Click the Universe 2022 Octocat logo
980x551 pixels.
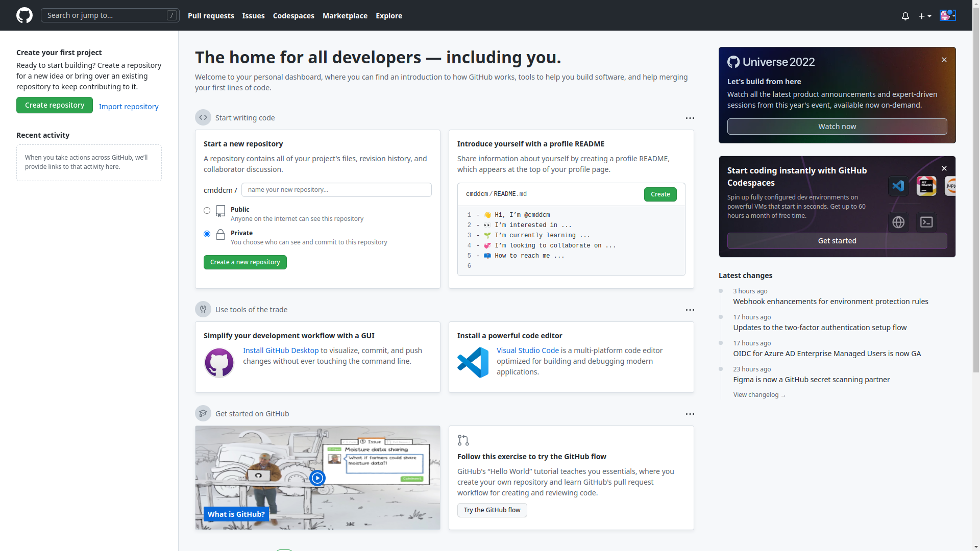(x=733, y=62)
